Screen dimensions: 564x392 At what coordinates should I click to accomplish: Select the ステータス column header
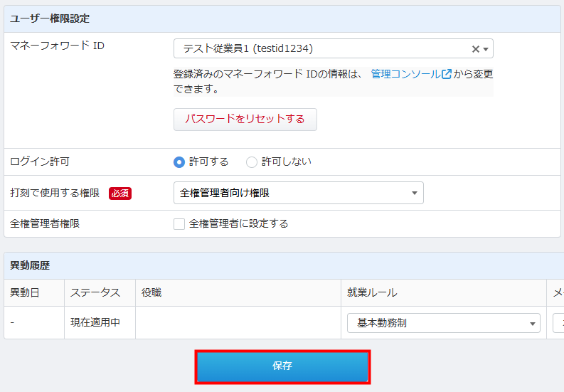click(x=95, y=292)
